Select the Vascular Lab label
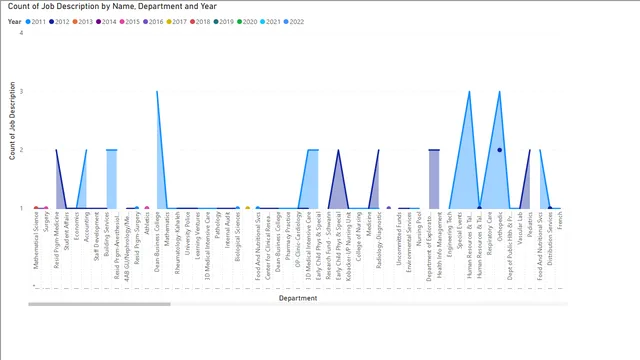 [x=520, y=228]
